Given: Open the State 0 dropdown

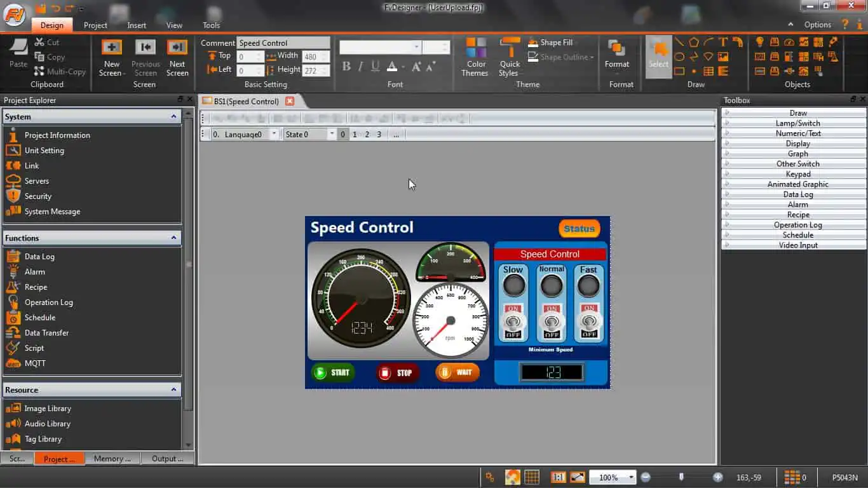Looking at the screenshot, I should [331, 134].
